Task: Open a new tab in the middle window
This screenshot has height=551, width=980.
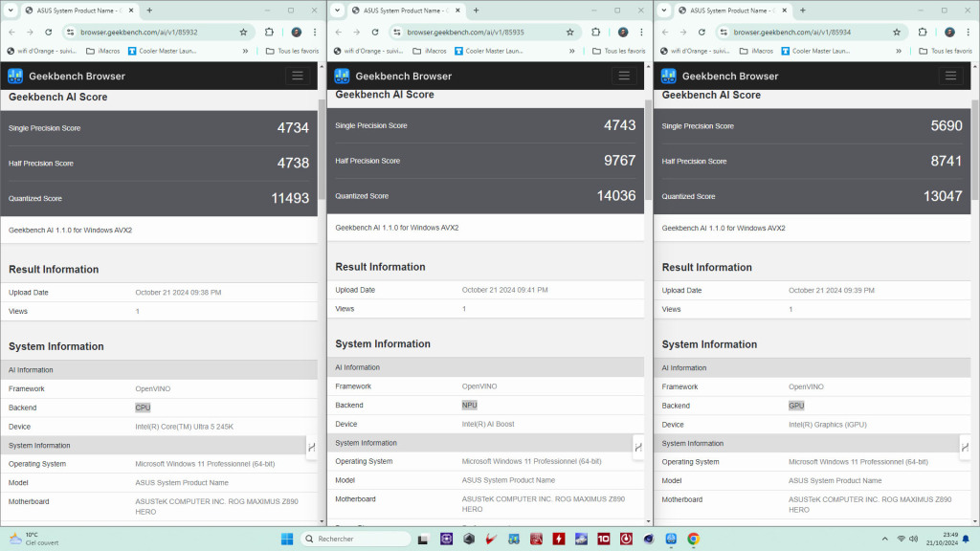Action: (x=477, y=10)
